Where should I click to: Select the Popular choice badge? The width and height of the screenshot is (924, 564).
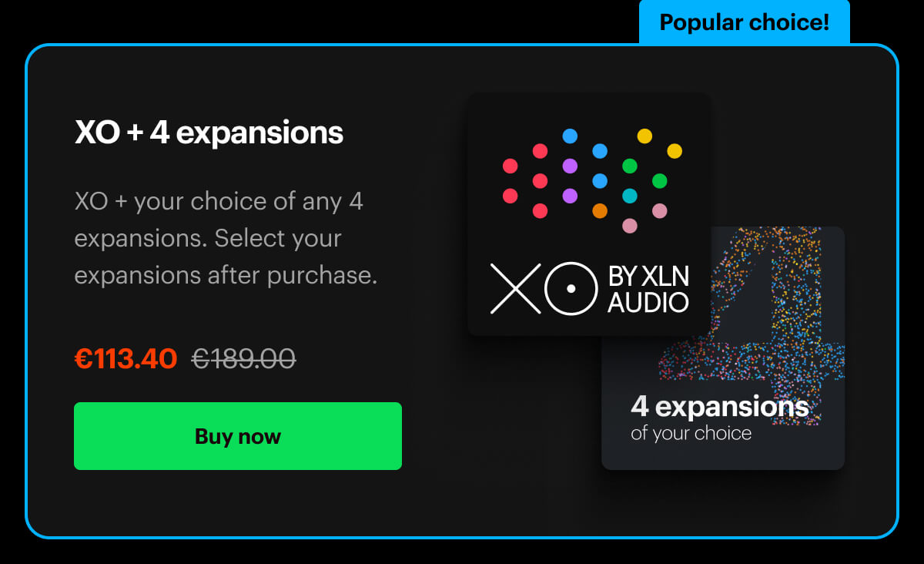744,22
